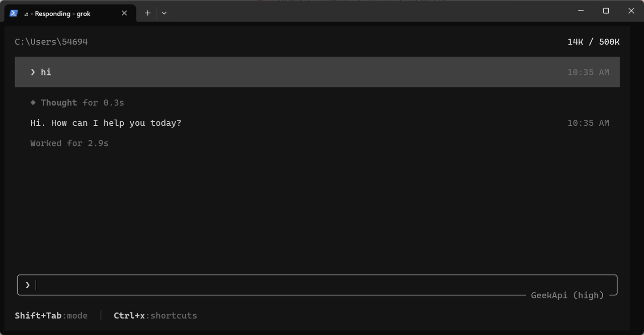The image size is (644, 335).
Task: Click the 'Shift+Tab:mode' hint
Action: (51, 316)
